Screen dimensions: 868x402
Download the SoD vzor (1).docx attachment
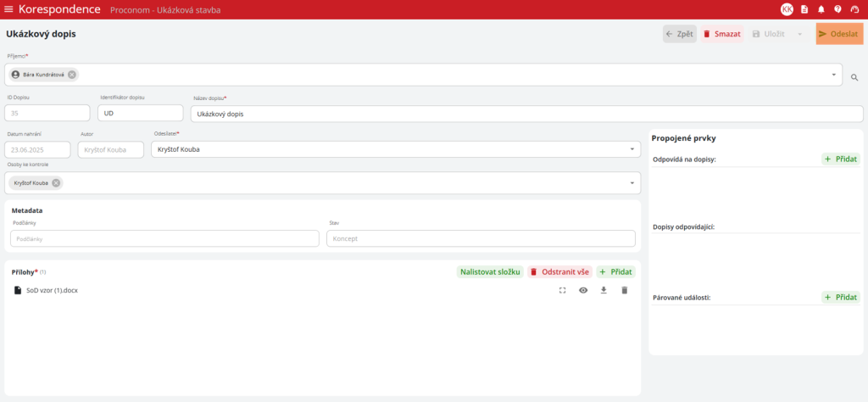coord(604,290)
